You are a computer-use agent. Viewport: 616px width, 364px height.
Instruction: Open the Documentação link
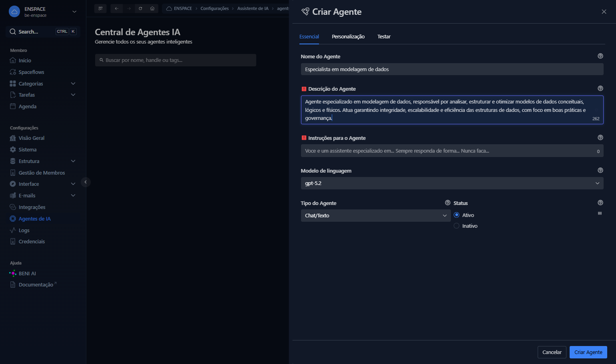(x=36, y=285)
